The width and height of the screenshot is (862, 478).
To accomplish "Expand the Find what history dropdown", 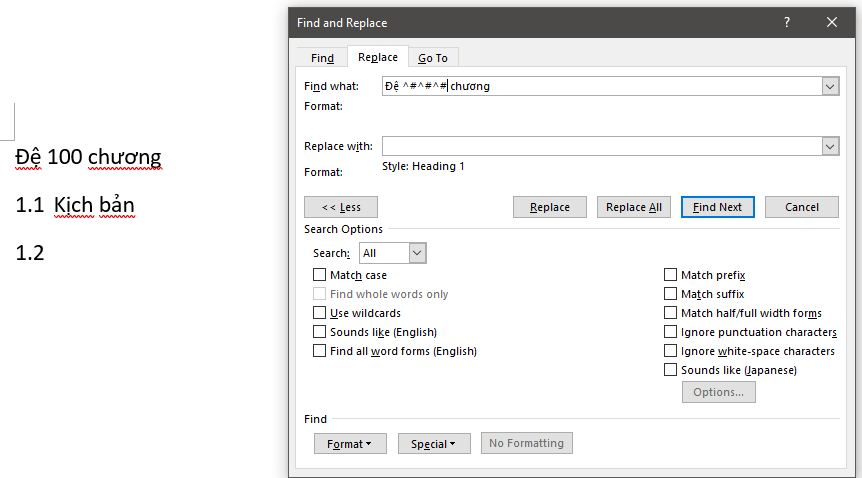I will click(x=830, y=87).
